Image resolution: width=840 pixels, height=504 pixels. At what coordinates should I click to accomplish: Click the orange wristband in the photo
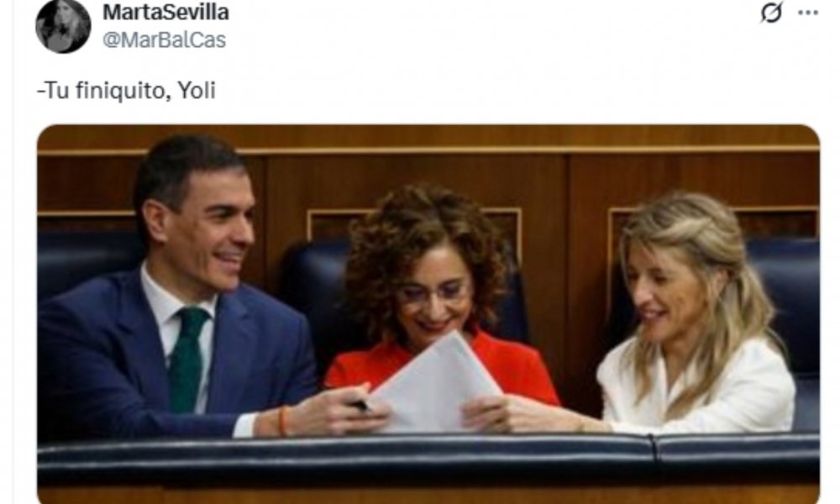(x=282, y=421)
